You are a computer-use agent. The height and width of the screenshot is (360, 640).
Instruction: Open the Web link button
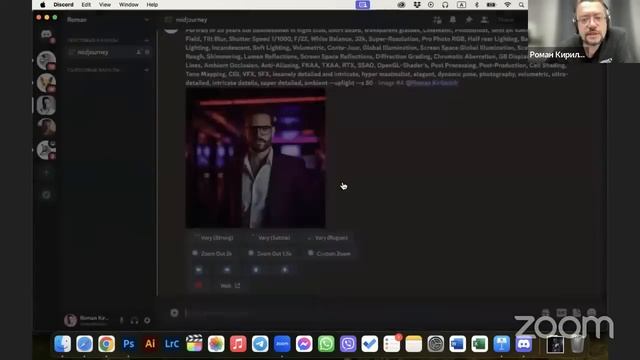pyautogui.click(x=230, y=285)
